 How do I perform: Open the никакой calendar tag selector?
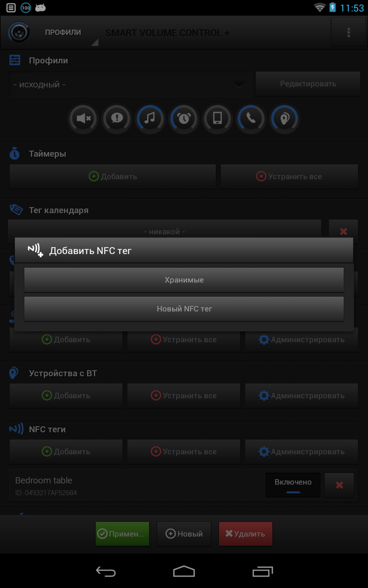click(x=165, y=232)
